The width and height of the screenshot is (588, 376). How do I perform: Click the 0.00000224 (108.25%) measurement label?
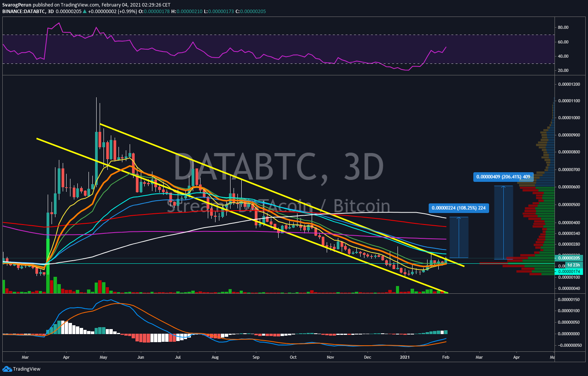(x=458, y=208)
